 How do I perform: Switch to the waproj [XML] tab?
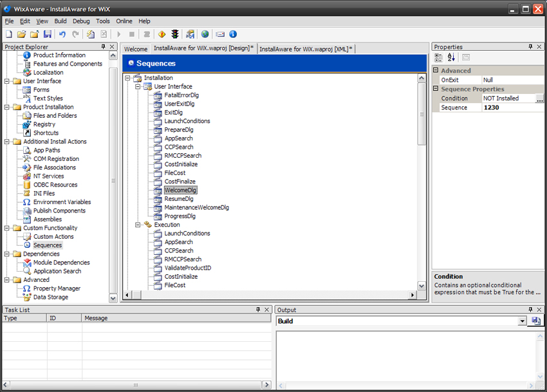coord(306,49)
